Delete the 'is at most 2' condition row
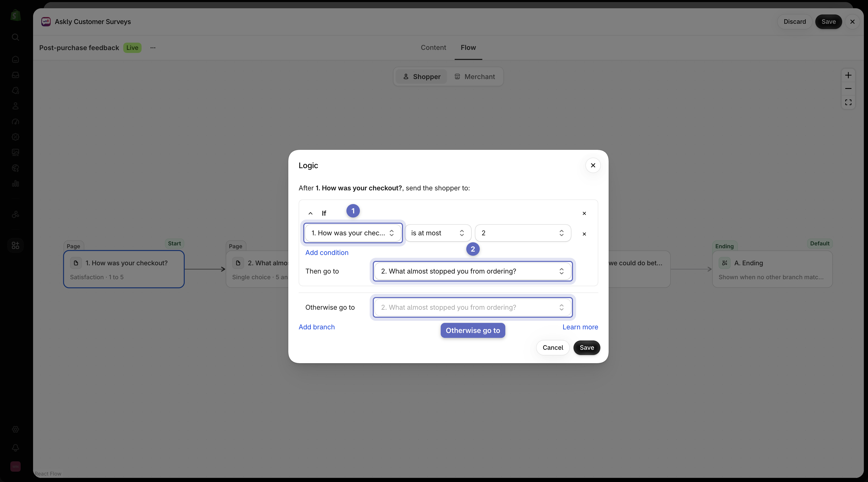This screenshot has height=482, width=868. click(x=584, y=234)
